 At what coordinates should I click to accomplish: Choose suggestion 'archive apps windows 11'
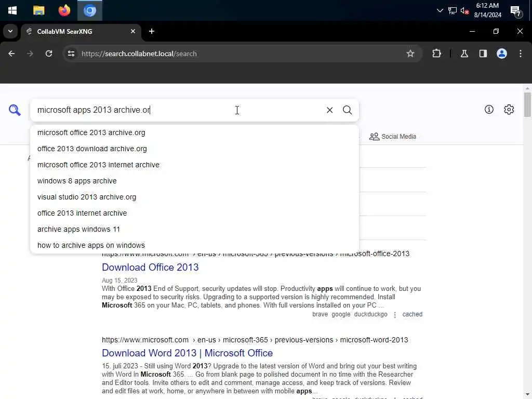click(194, 229)
